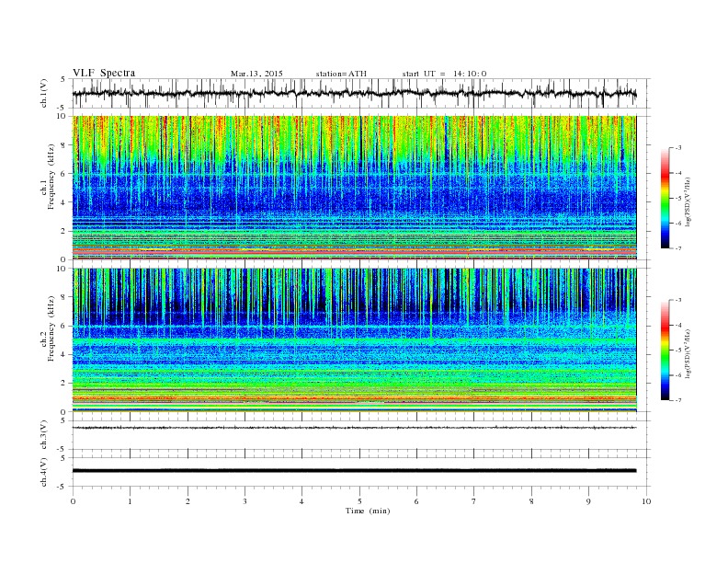
Task: Click inside the ch.2 spectrogram panel
Action: point(354,340)
